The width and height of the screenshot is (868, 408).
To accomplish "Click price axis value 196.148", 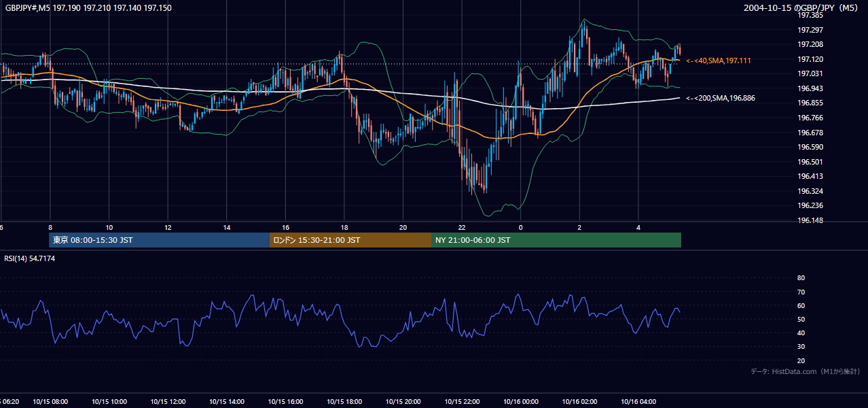I will tap(810, 220).
